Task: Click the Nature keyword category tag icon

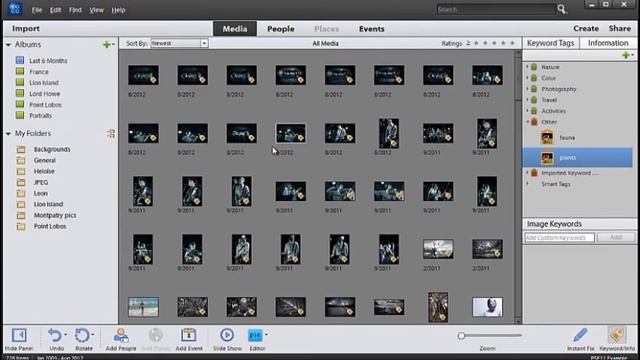Action: 534,67
